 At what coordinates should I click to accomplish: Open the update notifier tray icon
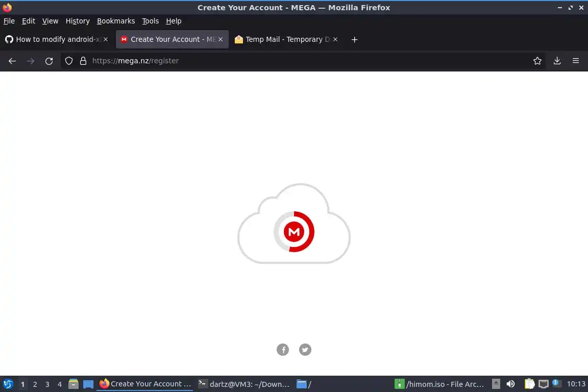557,384
